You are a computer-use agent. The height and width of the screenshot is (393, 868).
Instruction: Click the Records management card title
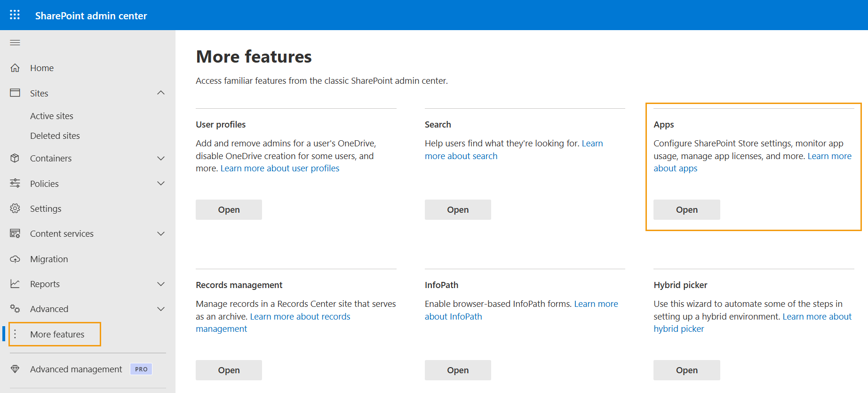(x=239, y=285)
